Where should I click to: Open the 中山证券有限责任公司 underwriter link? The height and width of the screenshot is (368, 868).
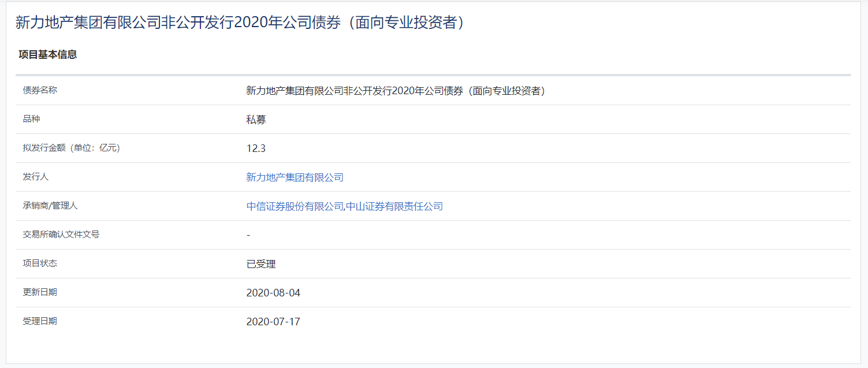tap(394, 206)
